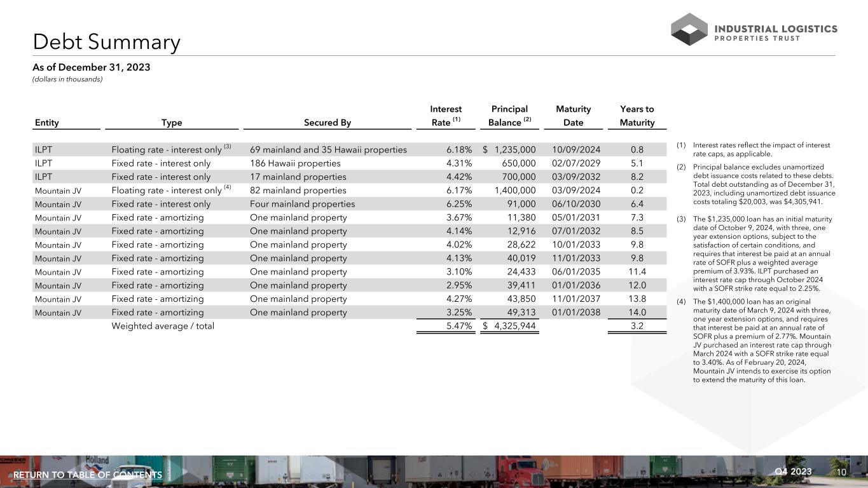Select the Principal Balance column header
The image size is (868, 488).
pyautogui.click(x=509, y=116)
